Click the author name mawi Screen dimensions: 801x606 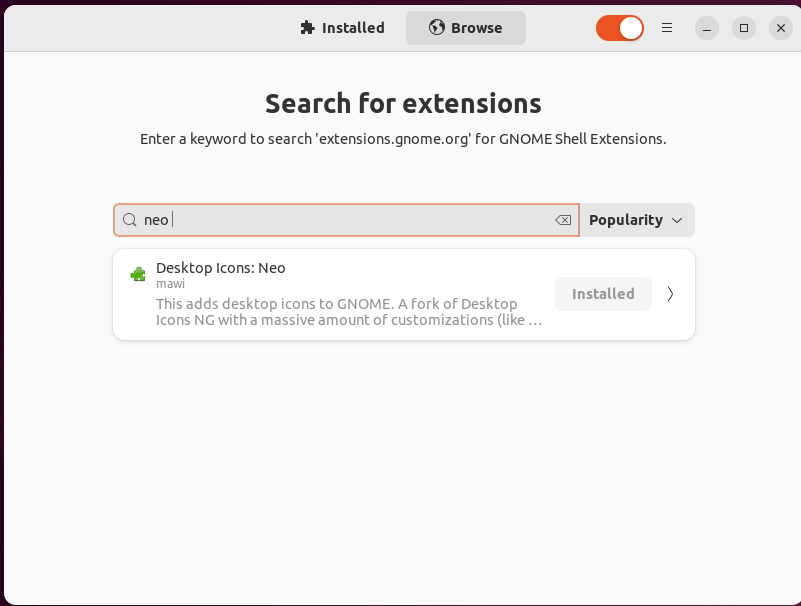pyautogui.click(x=171, y=284)
